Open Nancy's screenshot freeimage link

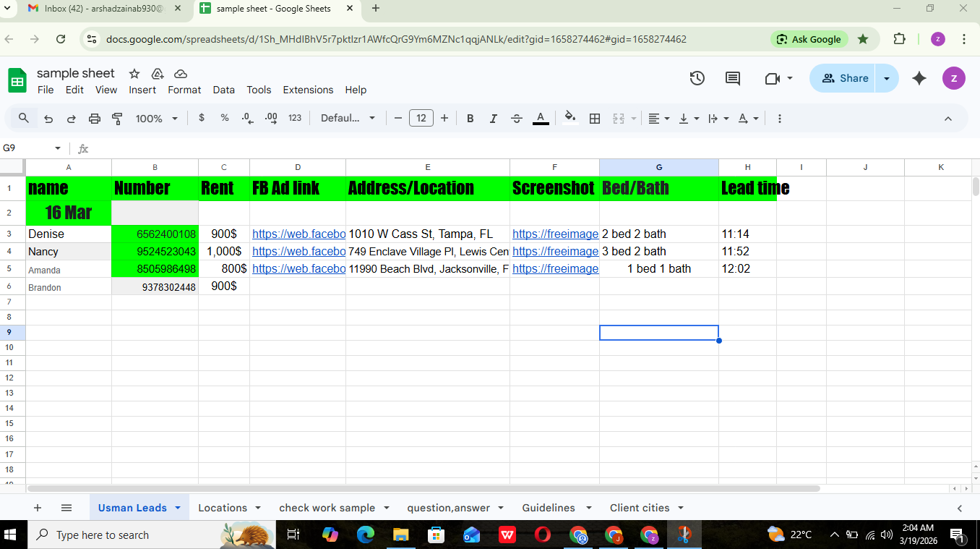coord(555,251)
